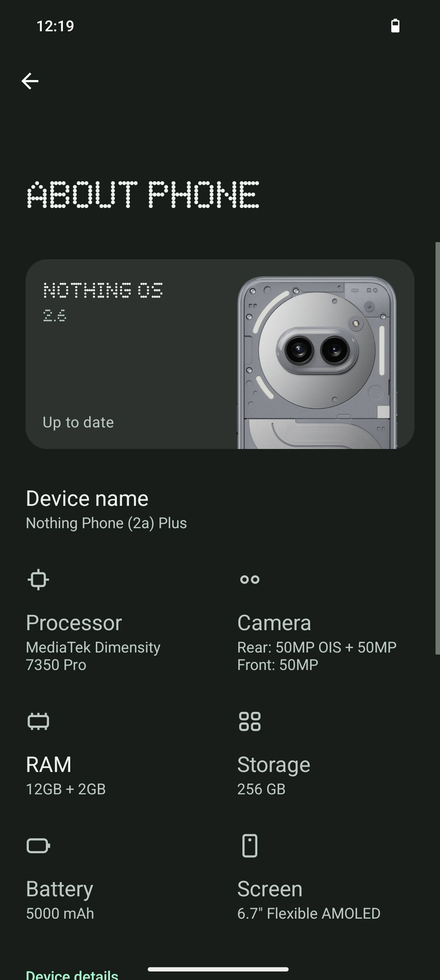
Task: Tap the Up to date status label
Action: tap(78, 422)
